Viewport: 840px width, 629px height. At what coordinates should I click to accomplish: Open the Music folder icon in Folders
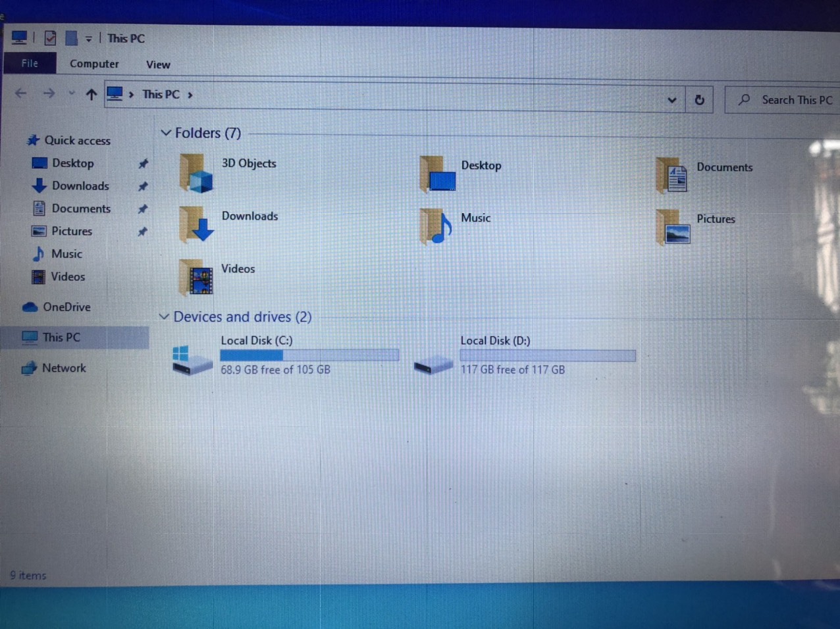point(436,226)
